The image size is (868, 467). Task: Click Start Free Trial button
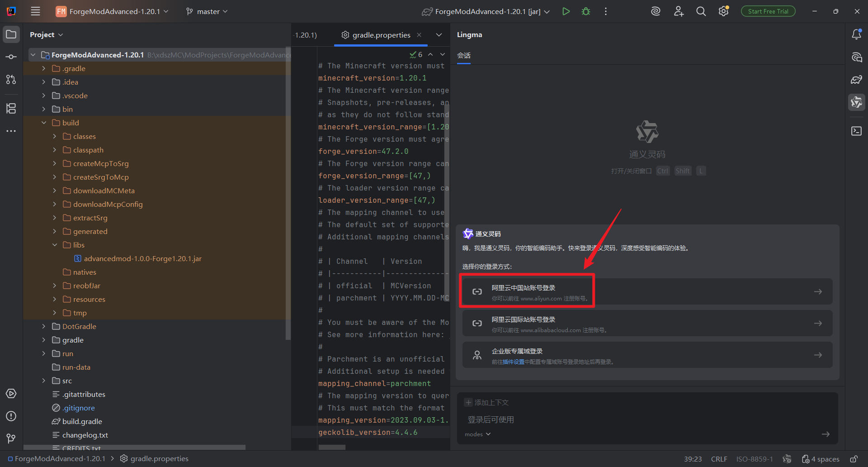click(768, 11)
